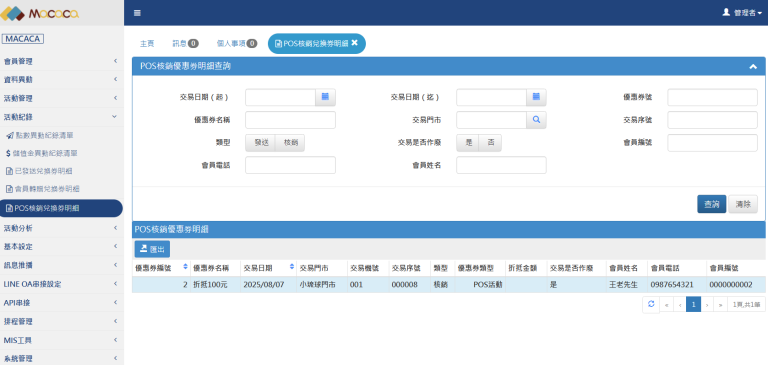
Task: Click the 2025/08/07 date cell
Action: [268, 284]
